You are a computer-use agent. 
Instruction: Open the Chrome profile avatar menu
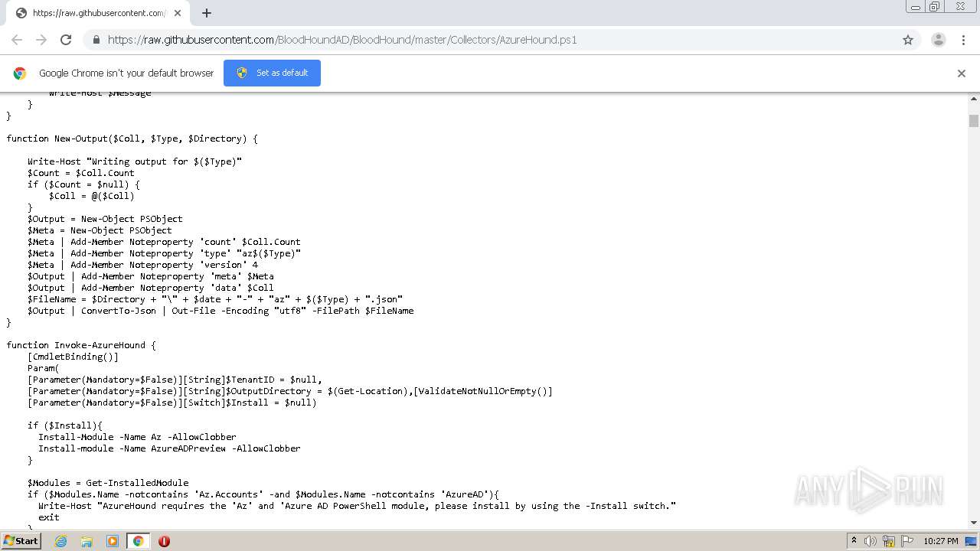pyautogui.click(x=938, y=40)
